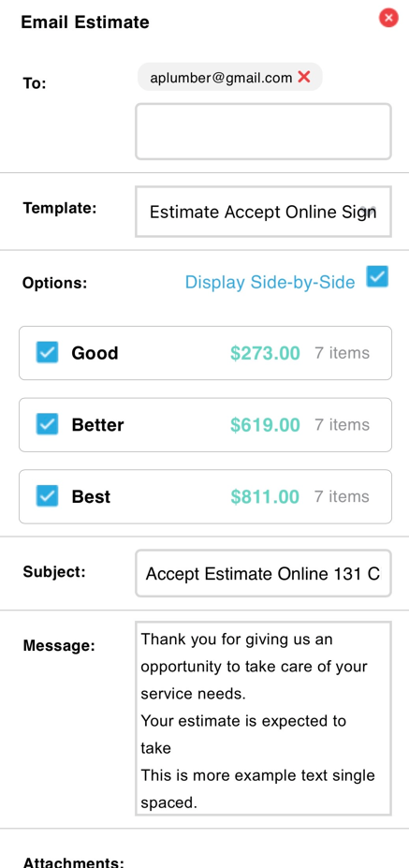Open the Template dropdown
The width and height of the screenshot is (409, 868).
(x=263, y=212)
